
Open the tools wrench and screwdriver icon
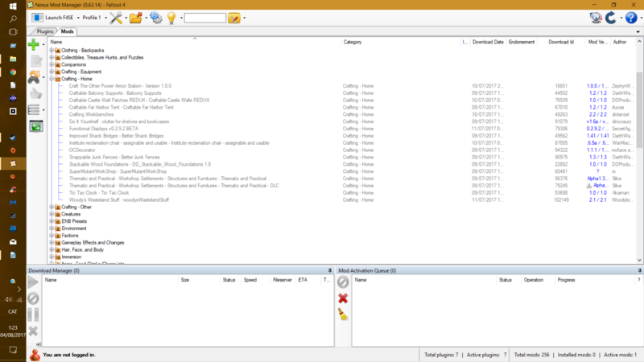click(116, 18)
